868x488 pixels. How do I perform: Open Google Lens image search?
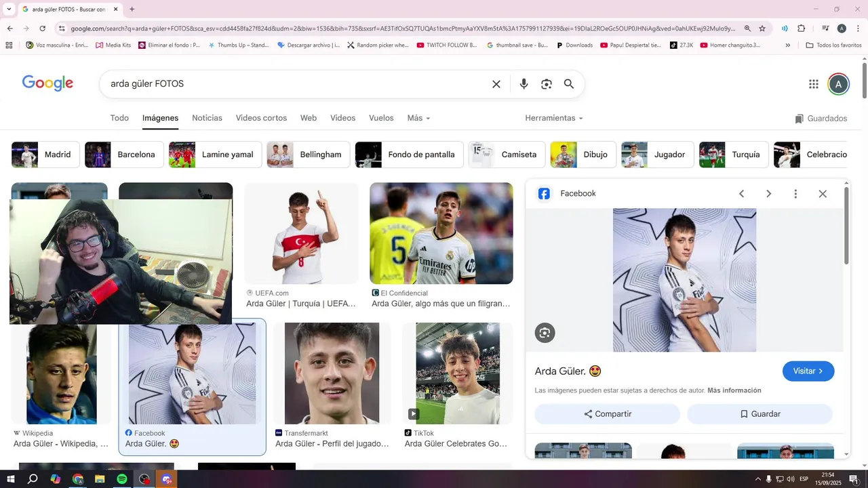547,84
